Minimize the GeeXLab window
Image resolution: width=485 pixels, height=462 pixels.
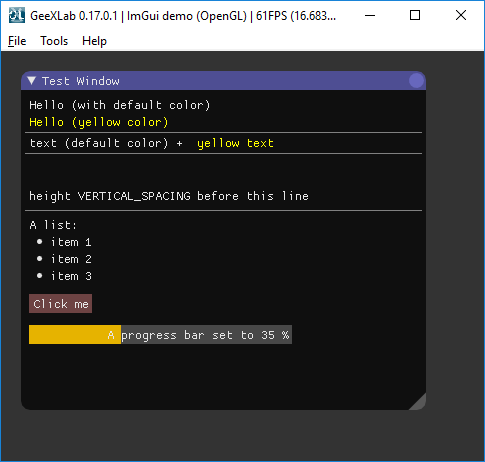pos(370,15)
